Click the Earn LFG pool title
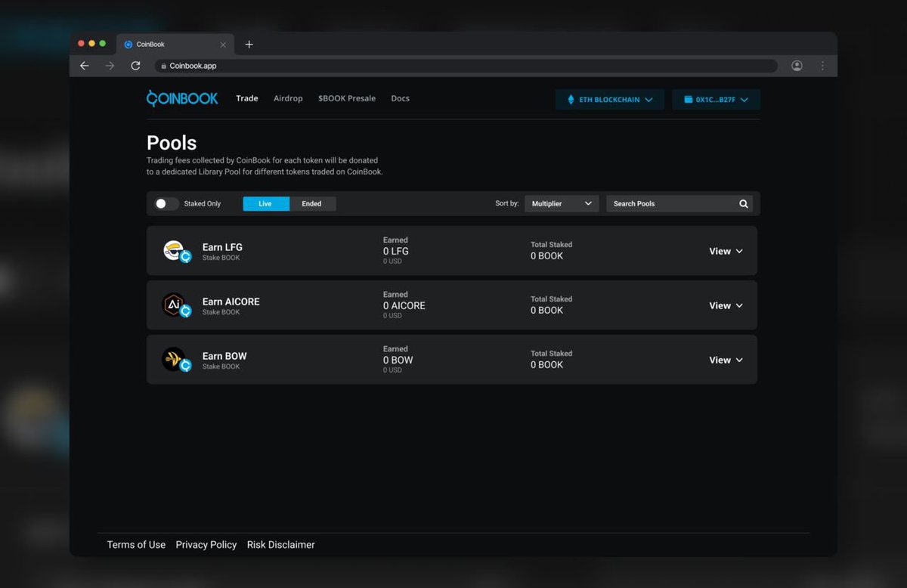 click(222, 247)
